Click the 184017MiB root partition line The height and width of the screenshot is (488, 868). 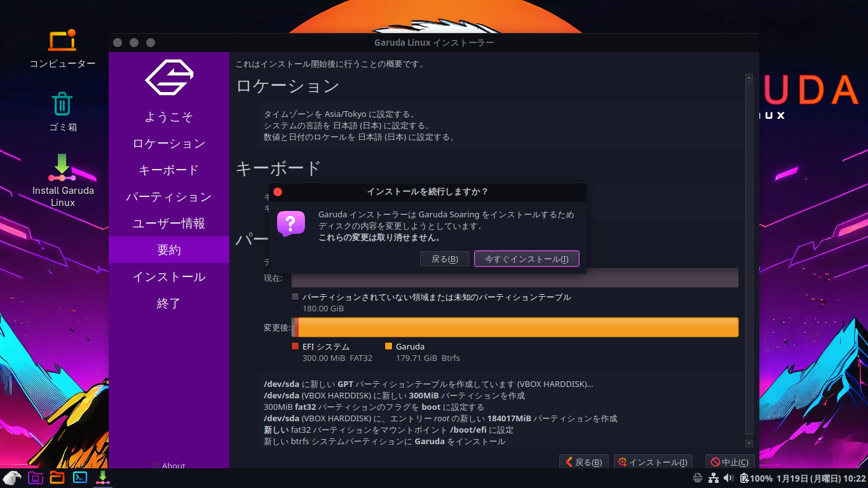440,419
